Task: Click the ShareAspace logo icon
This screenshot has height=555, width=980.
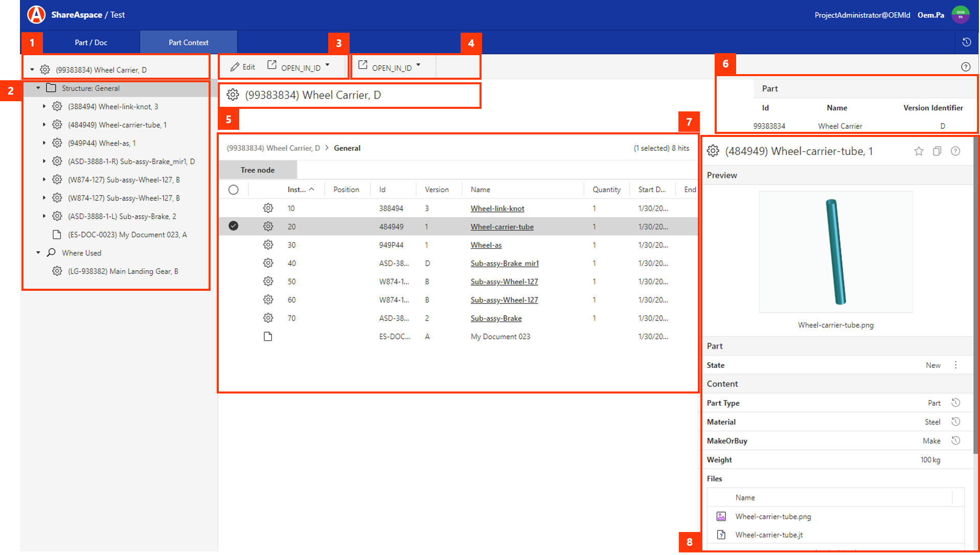Action: (35, 14)
